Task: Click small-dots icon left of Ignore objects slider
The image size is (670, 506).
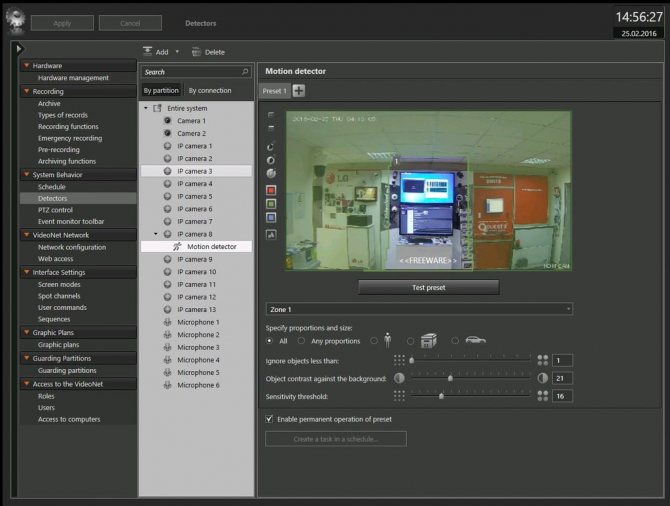Action: tap(399, 360)
